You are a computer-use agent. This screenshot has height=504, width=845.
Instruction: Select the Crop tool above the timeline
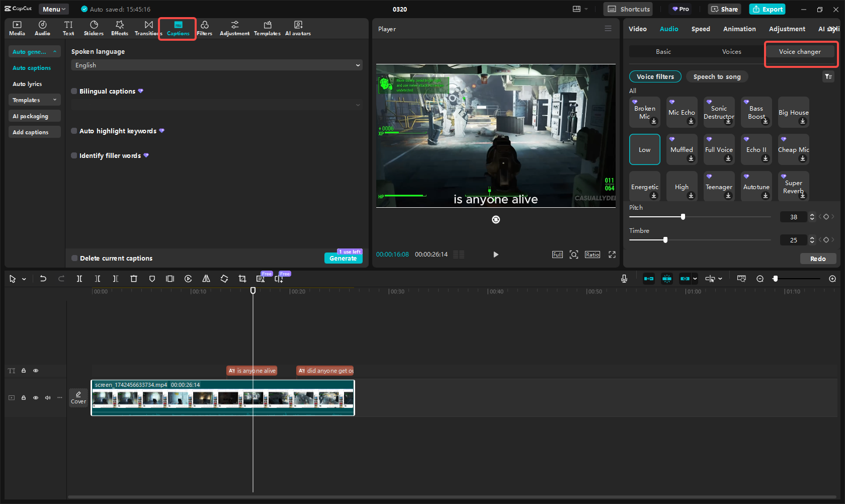tap(242, 278)
